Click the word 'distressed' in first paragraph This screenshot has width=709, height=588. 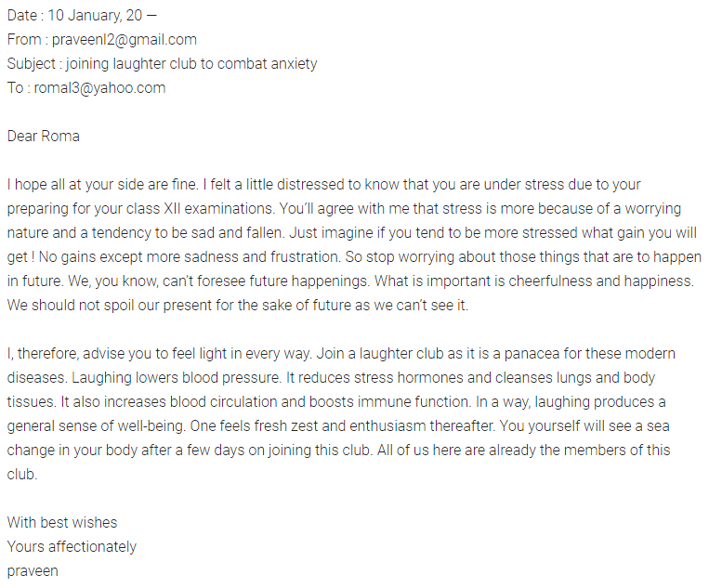[x=310, y=185]
